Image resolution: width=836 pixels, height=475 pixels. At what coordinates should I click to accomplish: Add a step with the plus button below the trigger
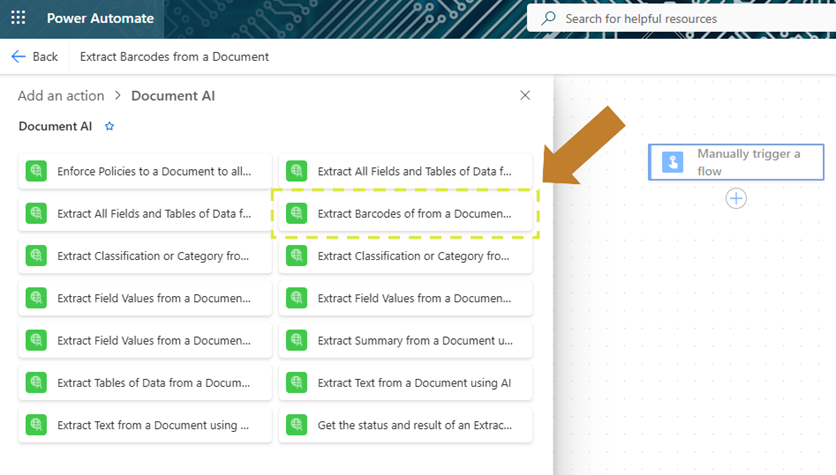[736, 198]
